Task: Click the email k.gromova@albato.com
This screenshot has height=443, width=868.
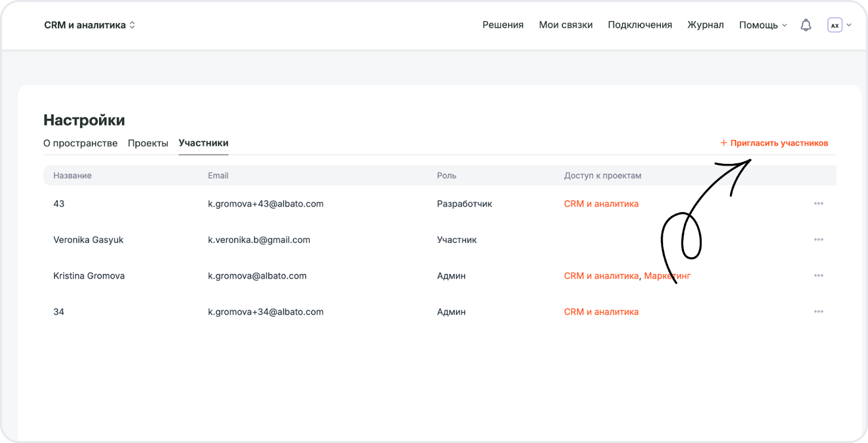Action: pos(257,276)
